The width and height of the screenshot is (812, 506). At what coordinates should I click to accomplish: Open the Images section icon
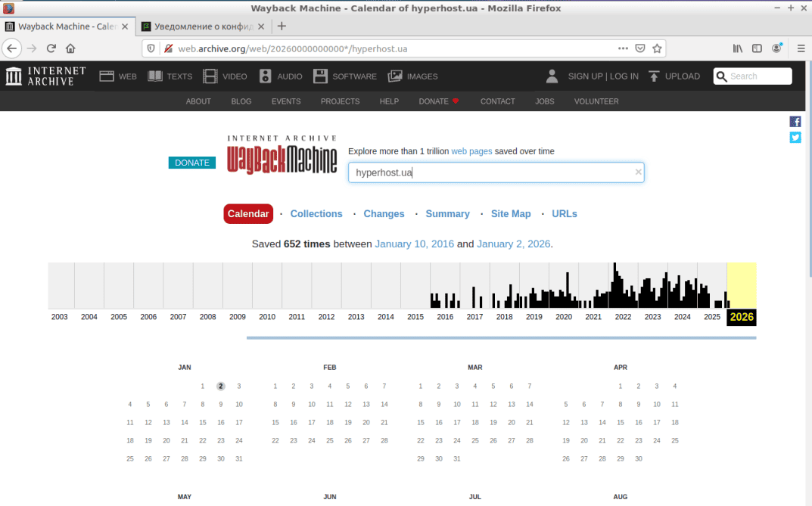coord(395,76)
